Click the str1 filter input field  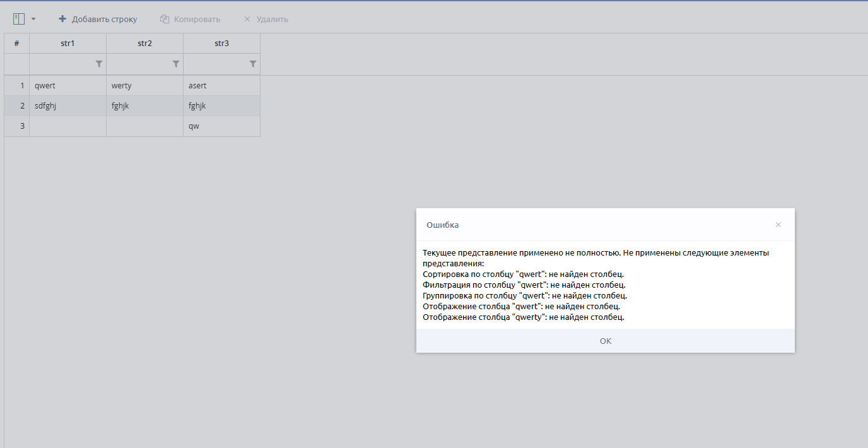click(61, 64)
